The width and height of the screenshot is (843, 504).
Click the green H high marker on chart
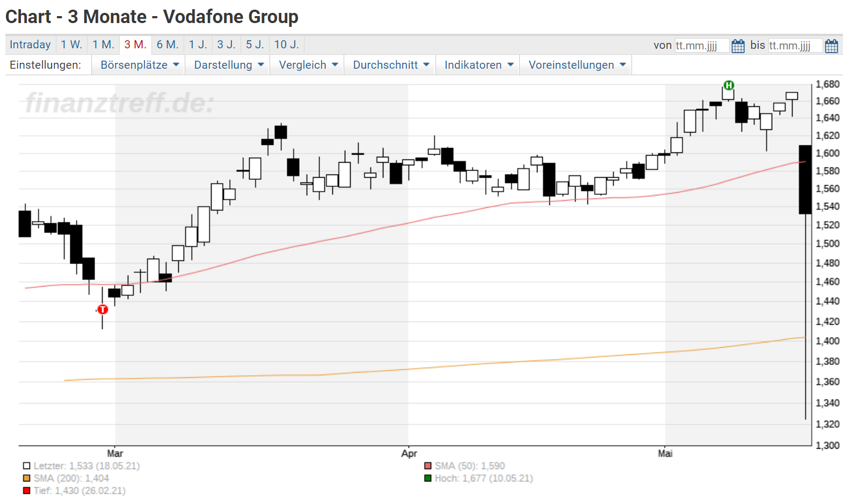(729, 85)
